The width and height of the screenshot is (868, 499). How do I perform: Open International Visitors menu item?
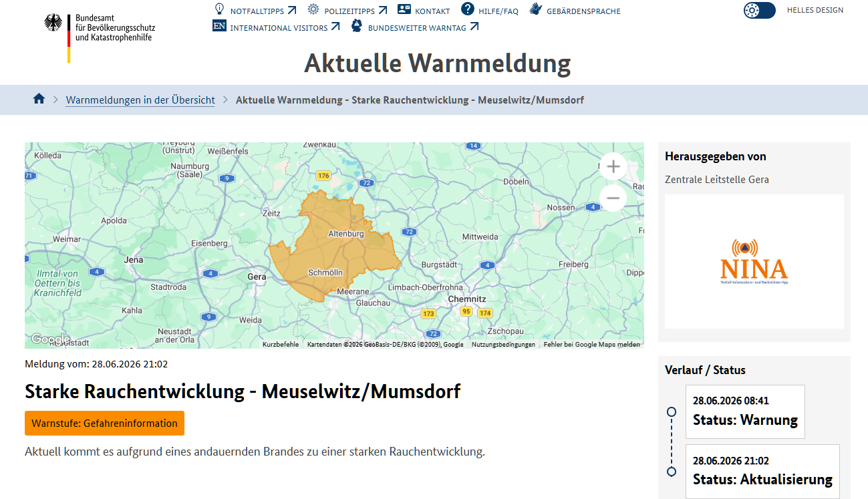click(x=285, y=27)
